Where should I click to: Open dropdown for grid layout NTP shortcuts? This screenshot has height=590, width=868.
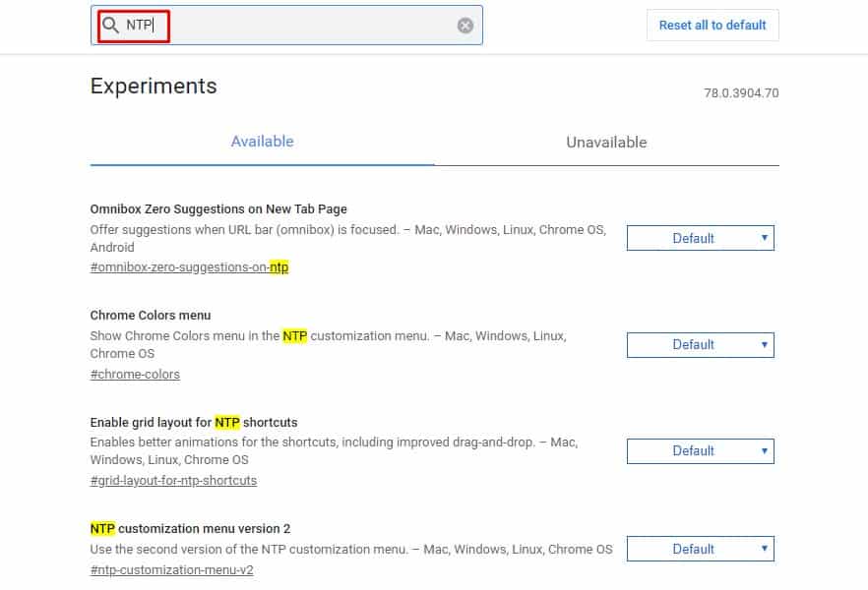point(701,451)
